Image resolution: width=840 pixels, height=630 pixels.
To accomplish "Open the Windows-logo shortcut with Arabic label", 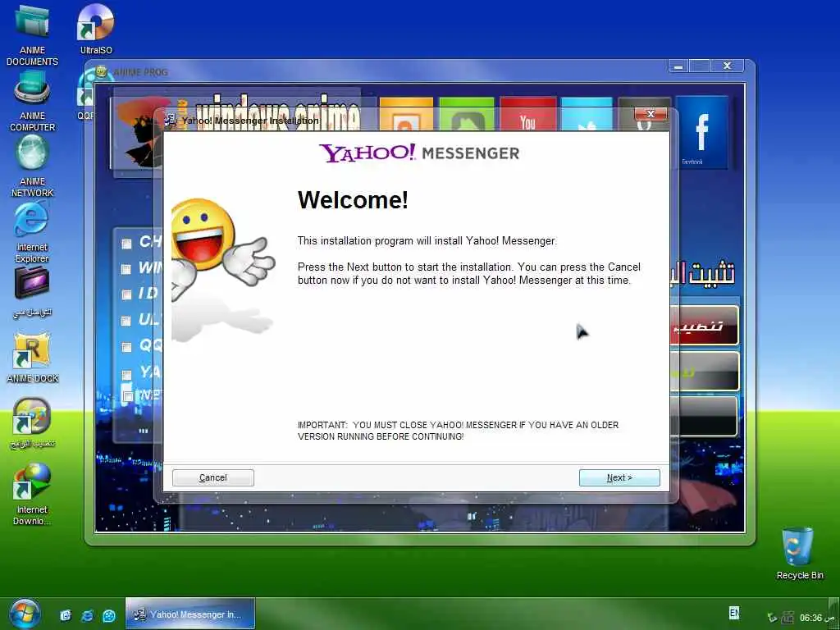I will [x=32, y=423].
